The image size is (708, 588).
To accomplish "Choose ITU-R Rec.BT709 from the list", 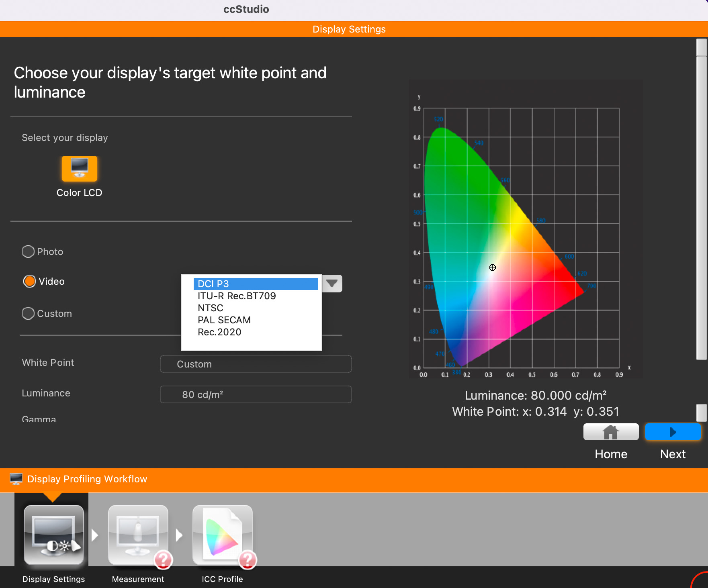I will coord(237,296).
